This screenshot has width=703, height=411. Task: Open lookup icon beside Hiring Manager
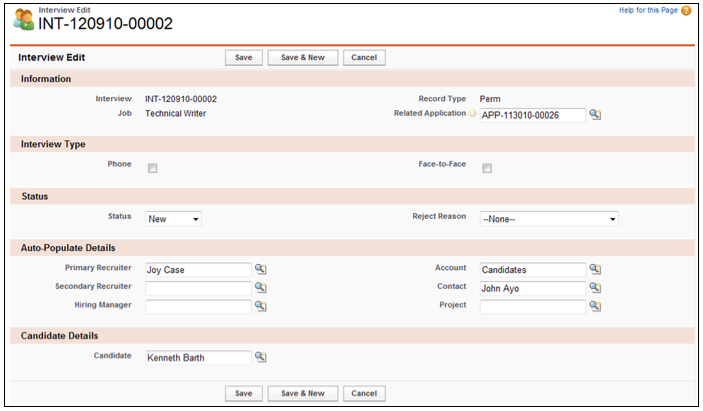click(x=260, y=306)
